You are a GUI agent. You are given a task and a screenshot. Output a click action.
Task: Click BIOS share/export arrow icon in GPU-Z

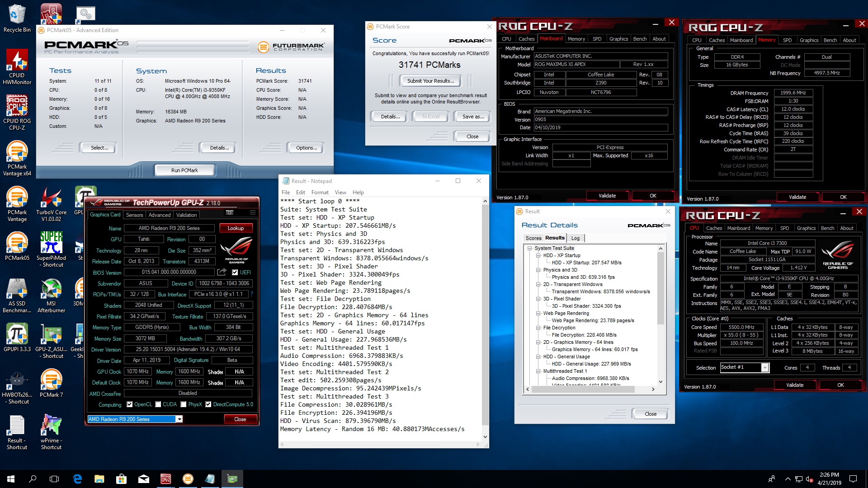222,272
